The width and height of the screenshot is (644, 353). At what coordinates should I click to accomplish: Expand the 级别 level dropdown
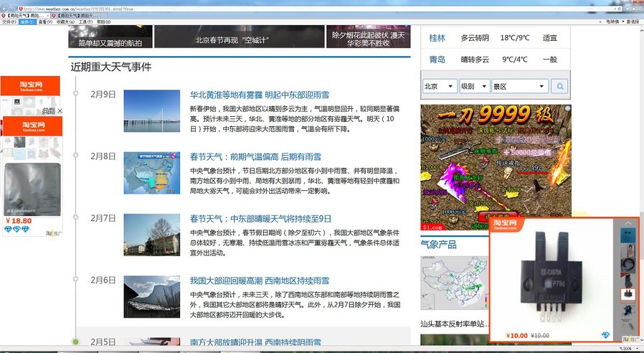click(x=474, y=86)
